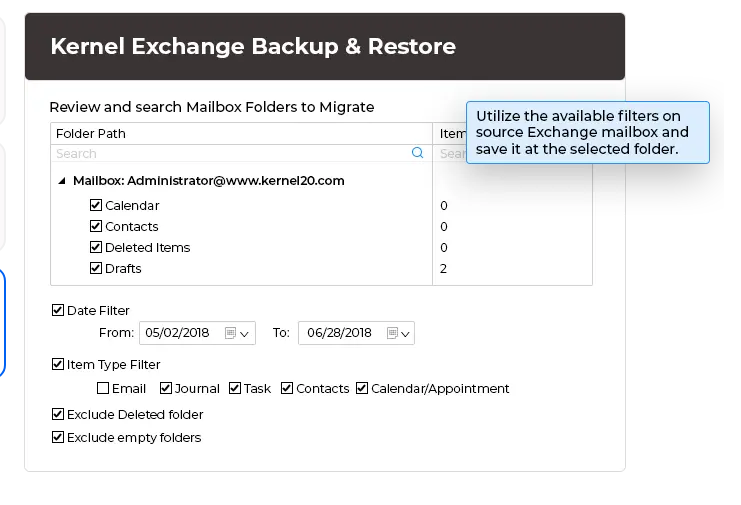Enable the Email item type checkbox

click(x=103, y=388)
